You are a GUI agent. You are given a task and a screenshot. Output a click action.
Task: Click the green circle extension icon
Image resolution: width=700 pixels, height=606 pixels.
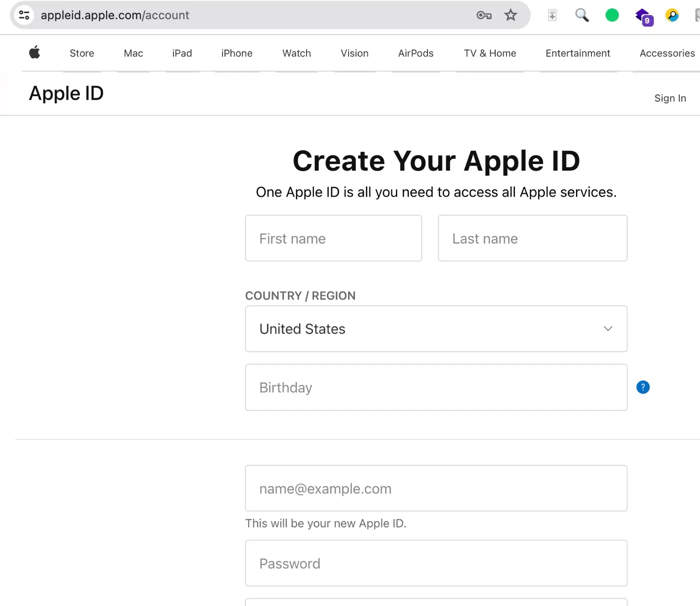pyautogui.click(x=612, y=15)
